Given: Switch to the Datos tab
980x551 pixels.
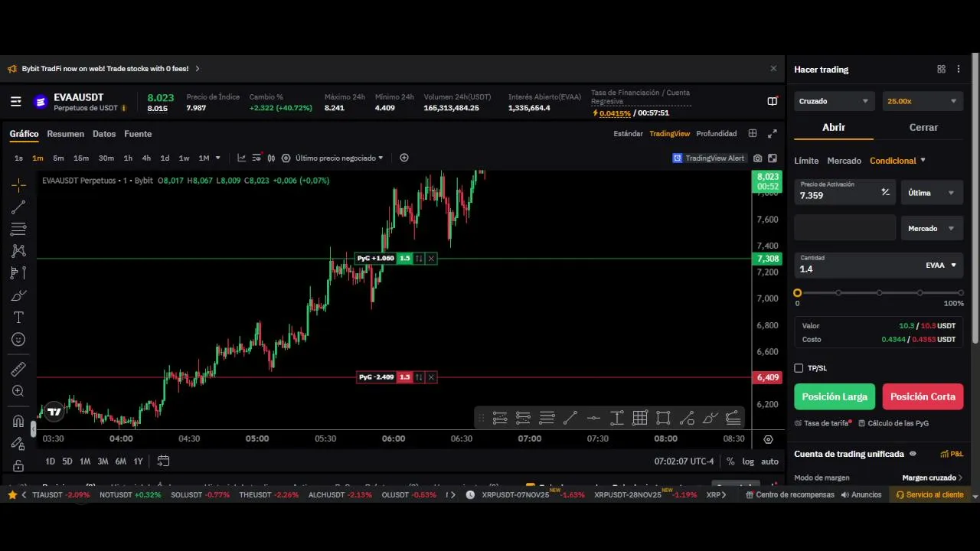Looking at the screenshot, I should tap(104, 134).
